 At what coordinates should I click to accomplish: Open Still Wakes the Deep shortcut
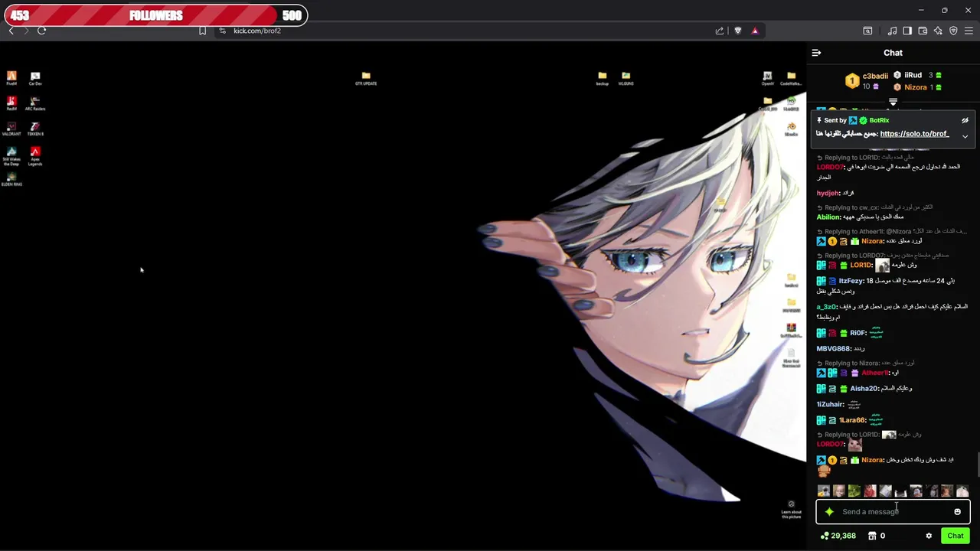pos(11,156)
